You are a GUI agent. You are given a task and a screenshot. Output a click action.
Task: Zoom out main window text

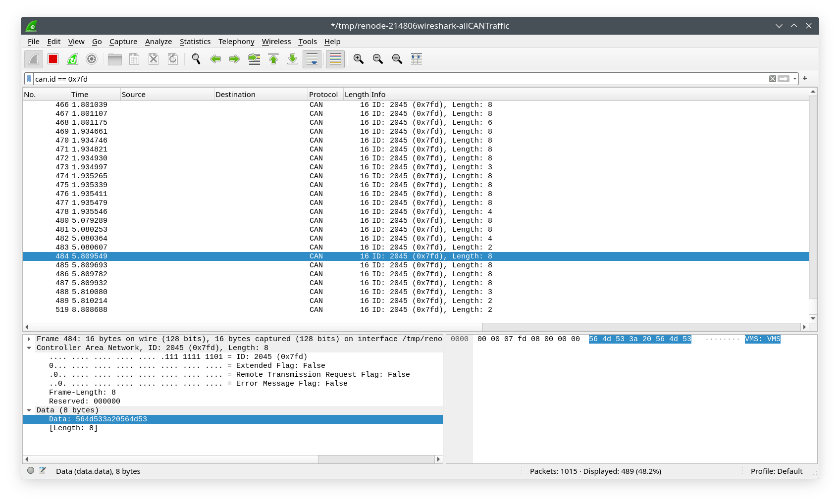click(x=378, y=59)
